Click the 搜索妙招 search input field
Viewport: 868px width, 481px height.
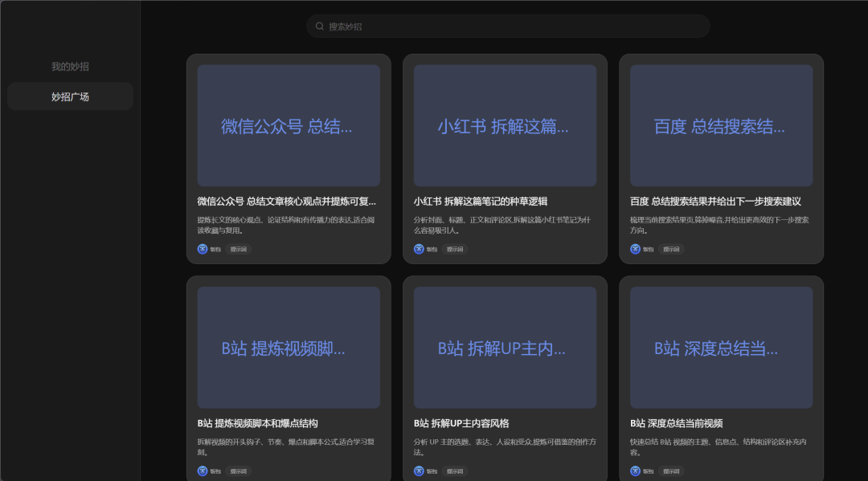(x=508, y=26)
